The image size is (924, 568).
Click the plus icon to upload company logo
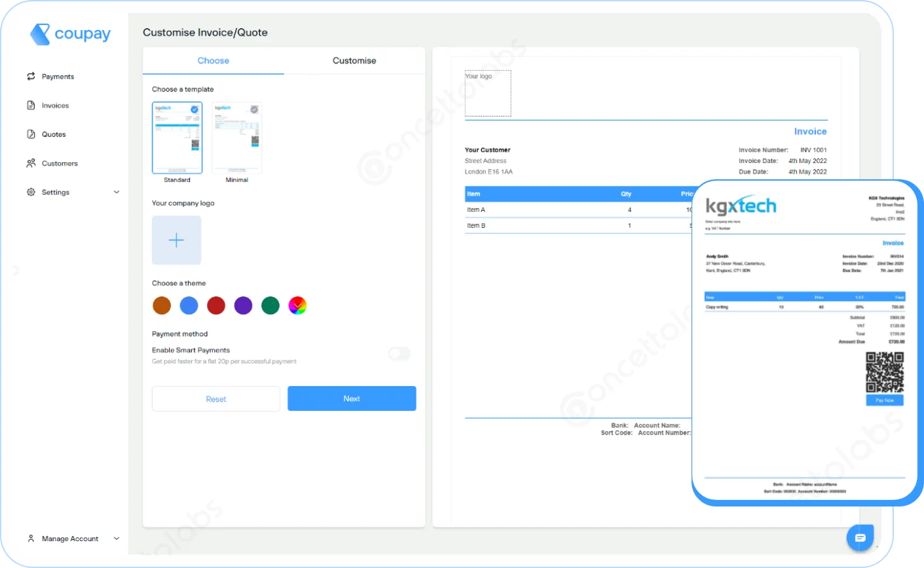(176, 240)
